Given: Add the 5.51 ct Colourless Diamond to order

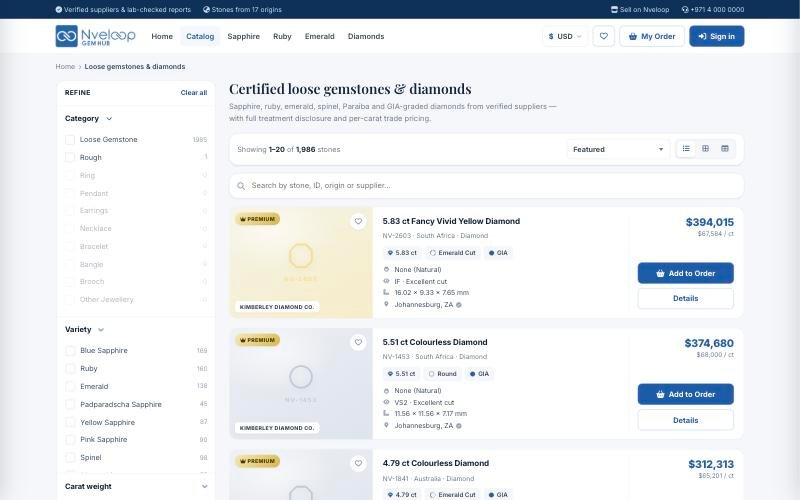Looking at the screenshot, I should (x=685, y=394).
